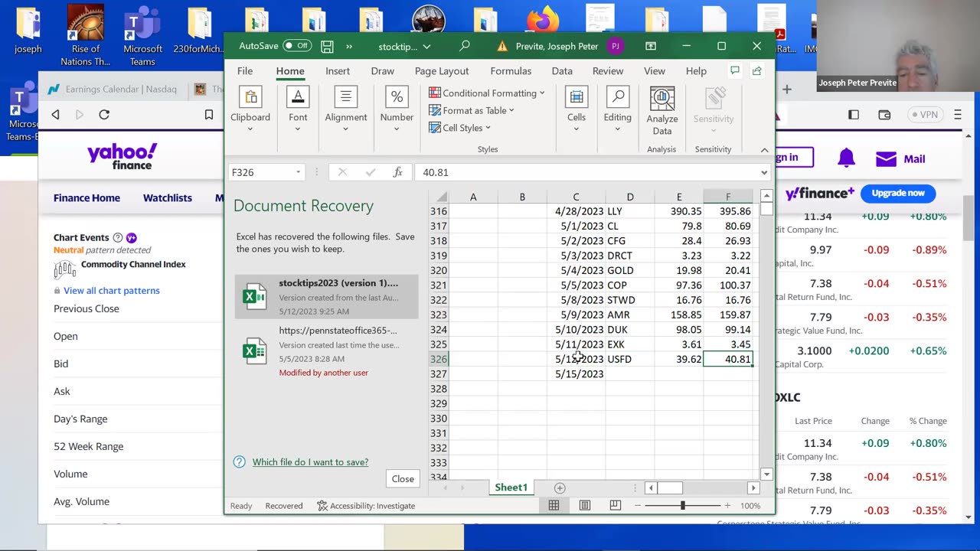Switch to the Data tab
Viewport: 980px width, 551px height.
[x=562, y=70]
